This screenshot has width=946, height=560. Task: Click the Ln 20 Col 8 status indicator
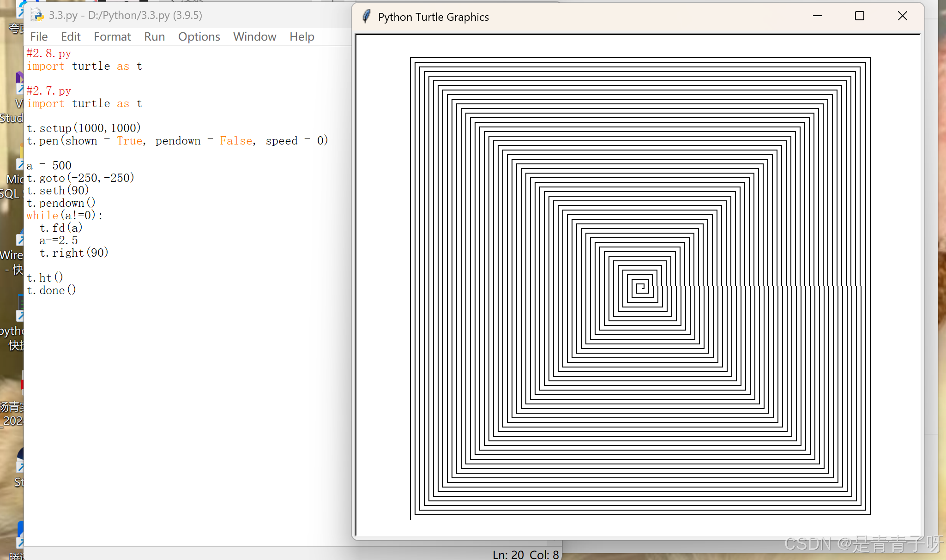pos(525,554)
